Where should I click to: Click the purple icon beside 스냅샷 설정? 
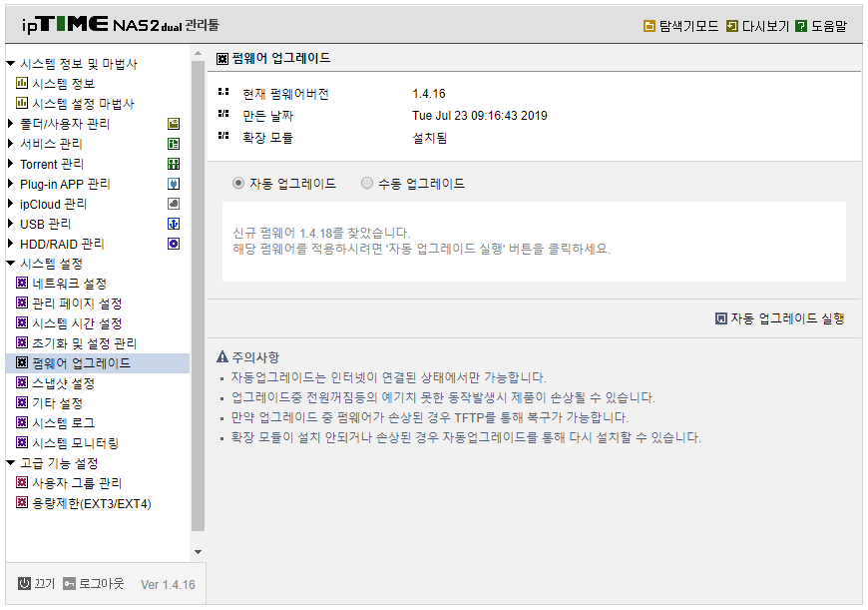click(22, 382)
